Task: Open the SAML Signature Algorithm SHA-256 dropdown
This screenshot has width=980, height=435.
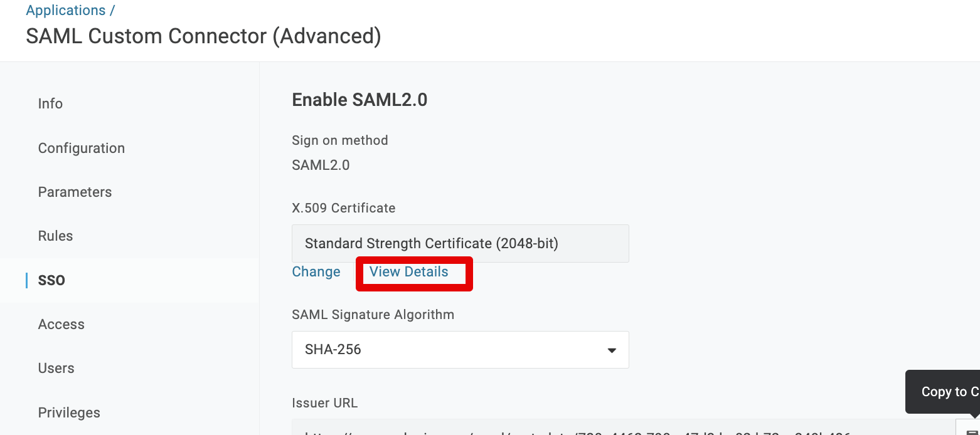Action: coord(460,350)
